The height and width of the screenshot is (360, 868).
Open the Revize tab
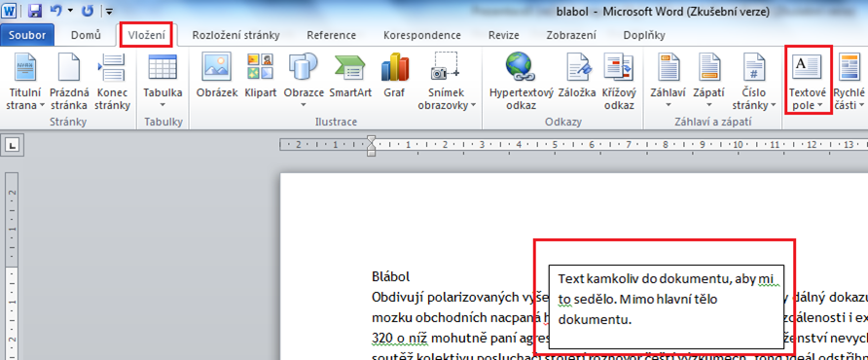504,35
